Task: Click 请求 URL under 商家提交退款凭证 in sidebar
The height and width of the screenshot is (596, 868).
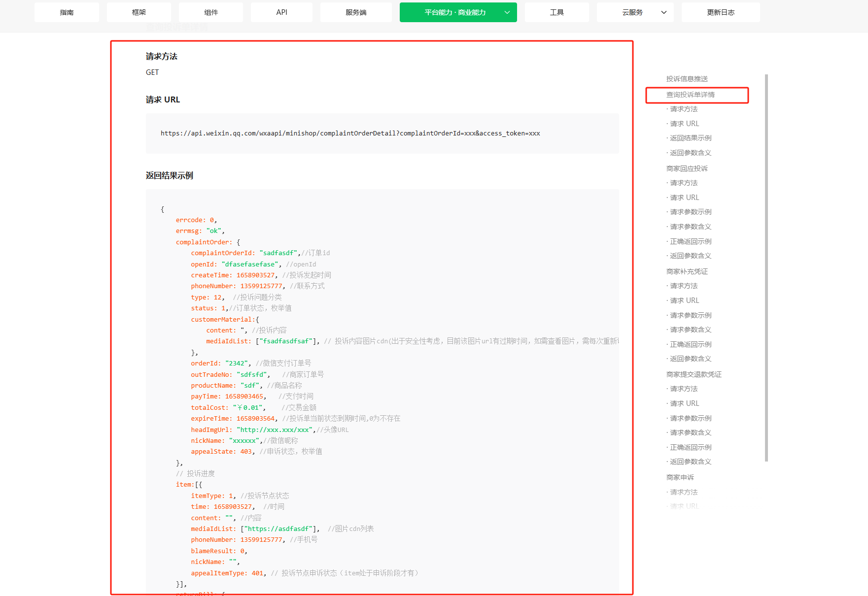Action: click(x=685, y=403)
